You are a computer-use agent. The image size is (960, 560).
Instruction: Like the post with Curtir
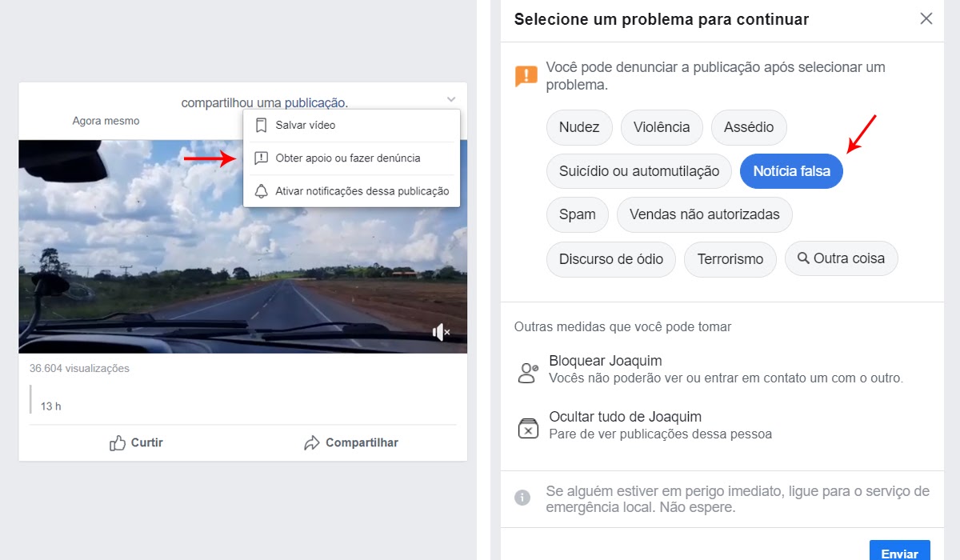pyautogui.click(x=136, y=442)
